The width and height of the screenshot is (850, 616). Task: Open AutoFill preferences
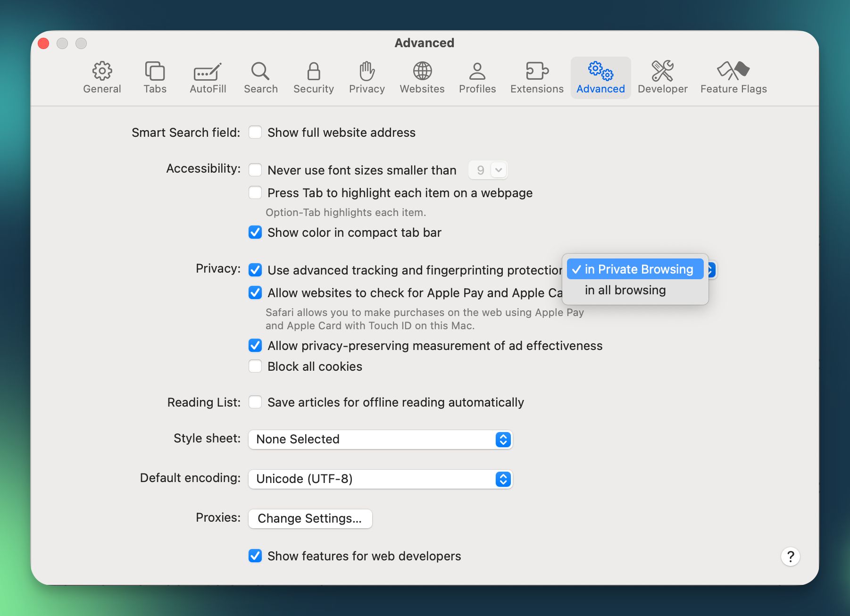pos(208,77)
